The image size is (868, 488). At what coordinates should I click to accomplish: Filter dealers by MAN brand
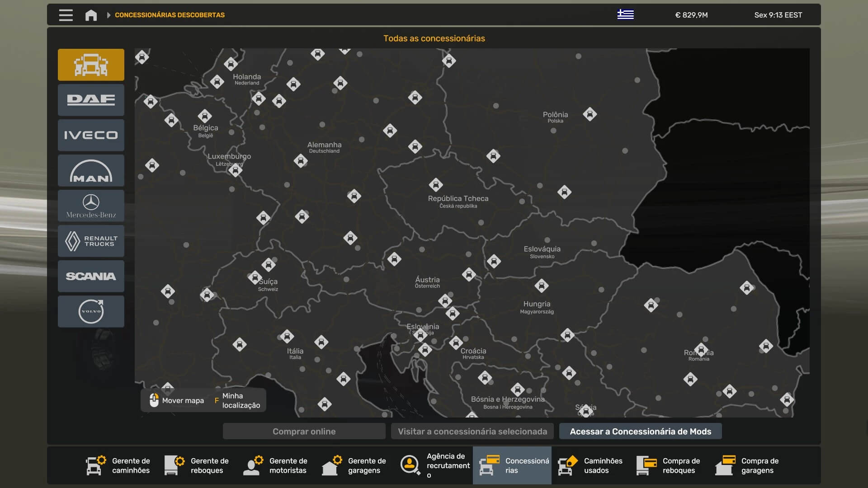tap(91, 170)
